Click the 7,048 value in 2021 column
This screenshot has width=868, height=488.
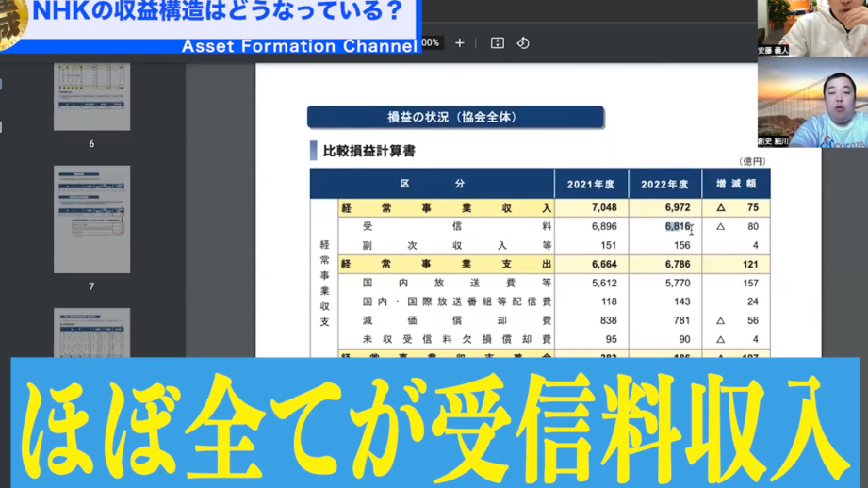(x=603, y=208)
